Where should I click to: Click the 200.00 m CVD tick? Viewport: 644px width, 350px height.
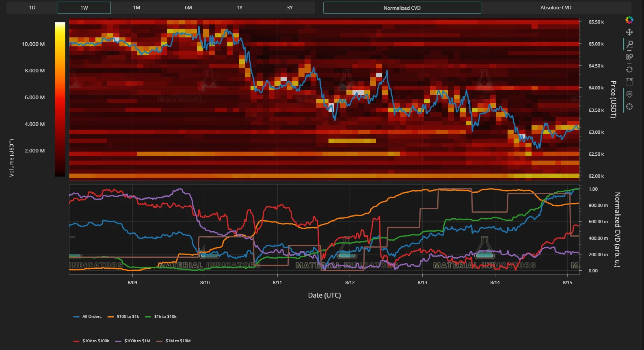[598, 254]
